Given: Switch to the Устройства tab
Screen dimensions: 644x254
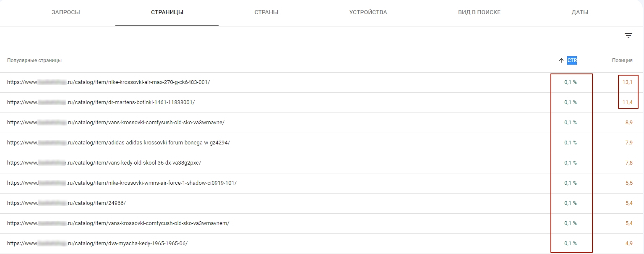Looking at the screenshot, I should pyautogui.click(x=368, y=13).
